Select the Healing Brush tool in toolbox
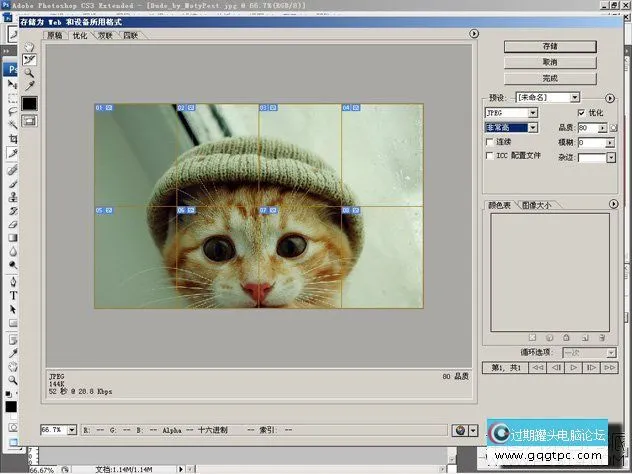This screenshot has width=632, height=474. pos(12,170)
